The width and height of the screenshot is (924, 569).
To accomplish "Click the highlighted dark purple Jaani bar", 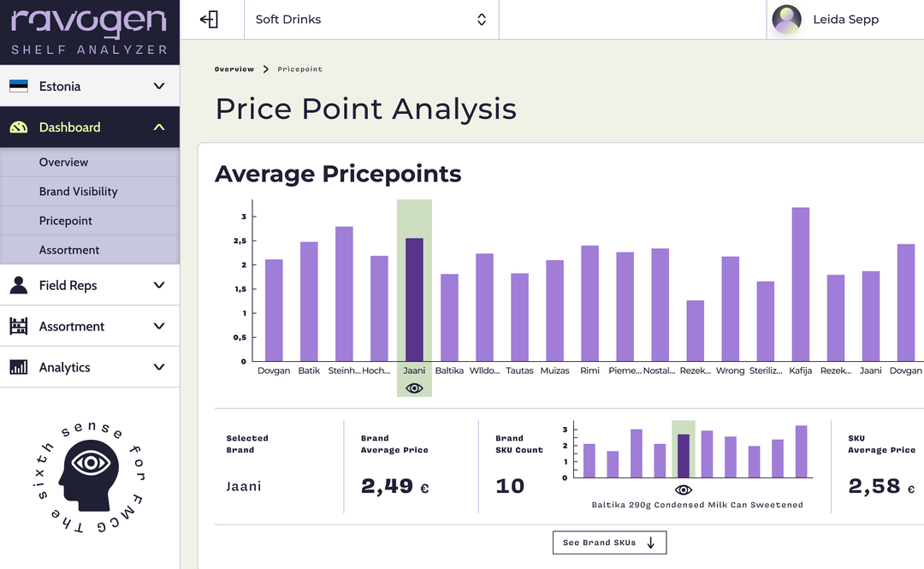I will (x=414, y=299).
